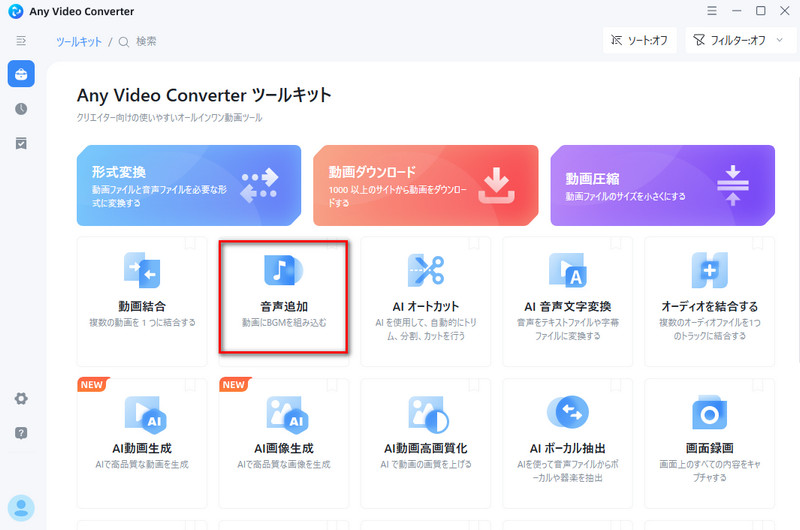The image size is (800, 530).
Task: Click the AI動画生成 title text
Action: tap(142, 448)
